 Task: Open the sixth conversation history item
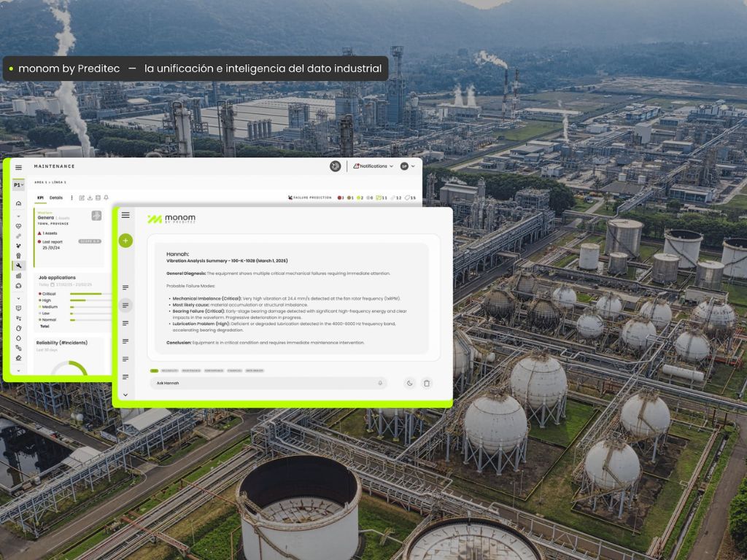click(125, 377)
